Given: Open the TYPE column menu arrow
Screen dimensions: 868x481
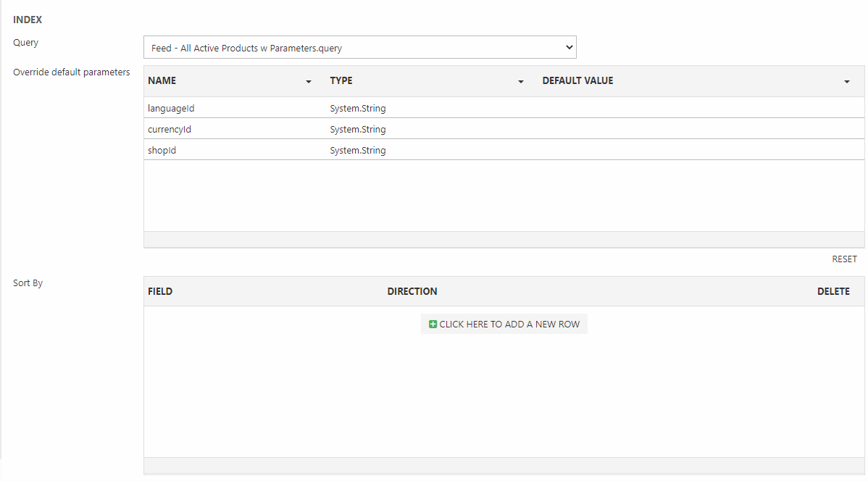Looking at the screenshot, I should (x=521, y=82).
